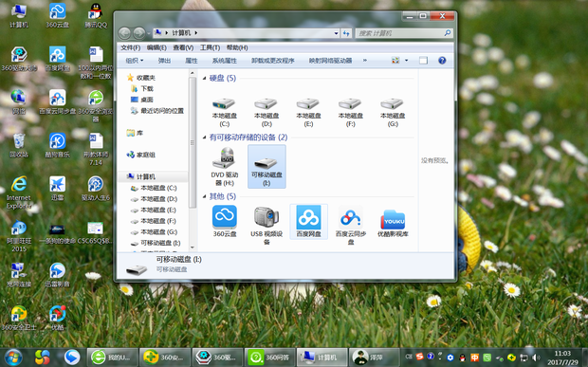
Task: Open local disk (F:) drive icon
Action: point(350,103)
